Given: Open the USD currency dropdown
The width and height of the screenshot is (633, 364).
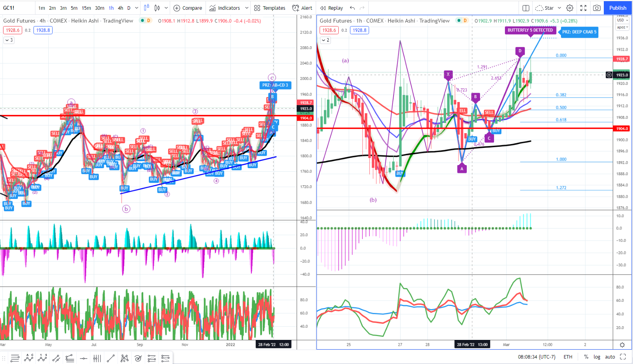Looking at the screenshot, I should (x=623, y=20).
